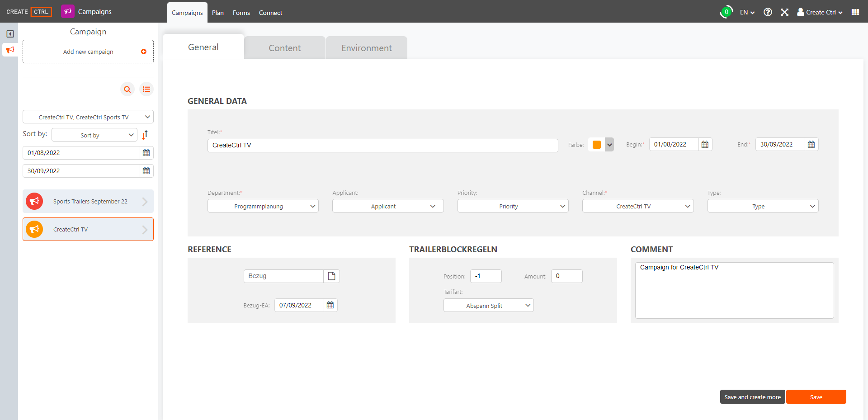Viewport: 868px width, 420px height.
Task: Expand the Sports Trailers September 22 chevron
Action: point(145,202)
